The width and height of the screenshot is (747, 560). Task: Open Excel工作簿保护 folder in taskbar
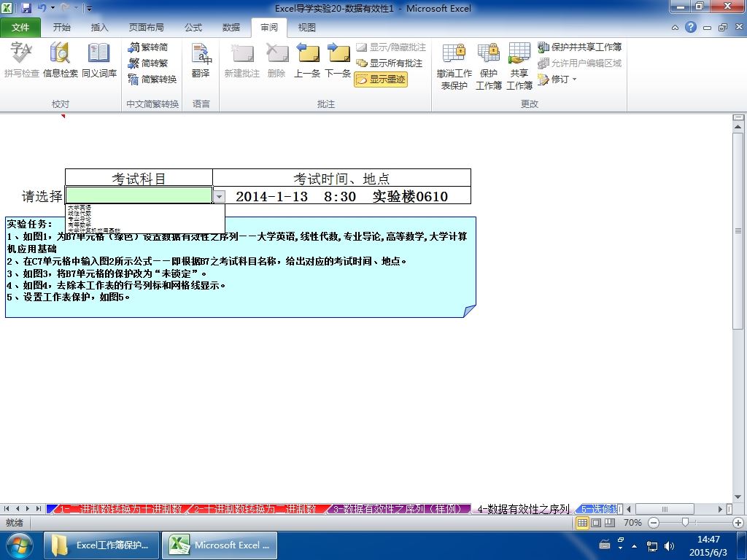pos(101,545)
